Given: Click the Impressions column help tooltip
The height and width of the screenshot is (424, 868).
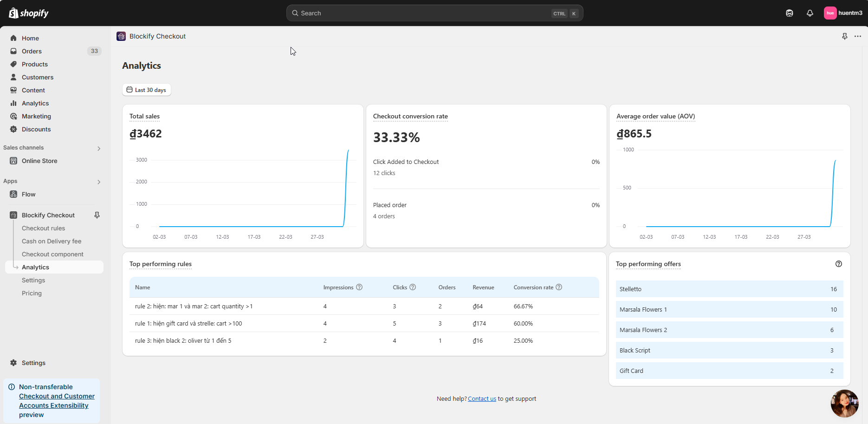Looking at the screenshot, I should click(x=359, y=287).
